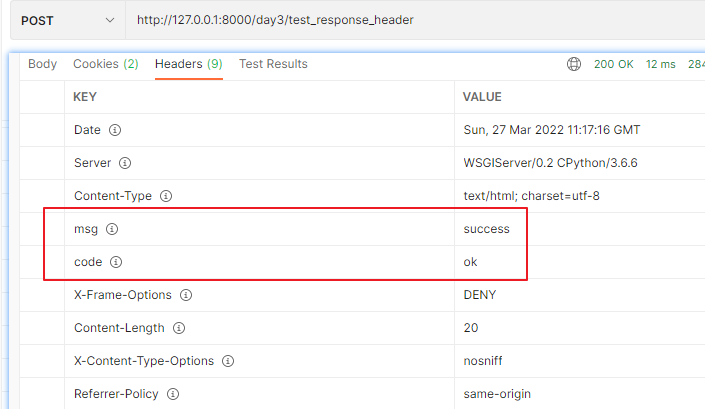
Task: Click the msg header key
Action: click(x=86, y=229)
